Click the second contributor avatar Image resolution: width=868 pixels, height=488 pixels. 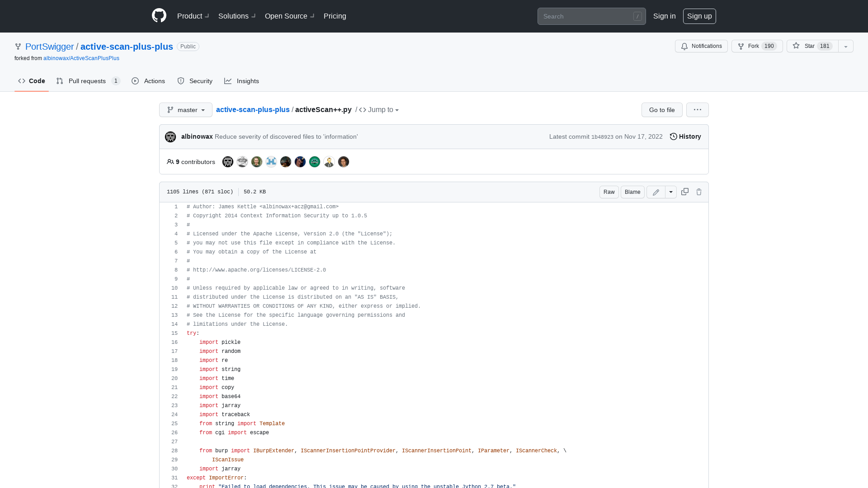click(242, 162)
